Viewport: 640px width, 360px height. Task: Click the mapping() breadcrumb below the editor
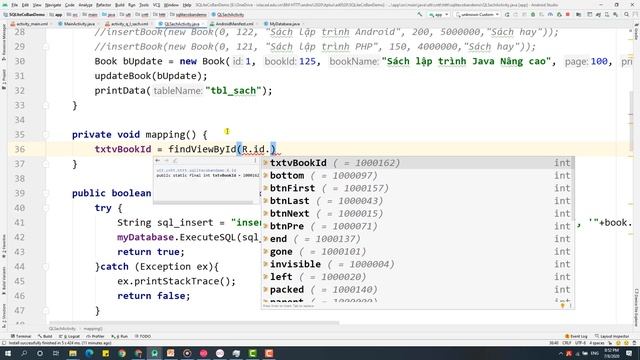point(93,329)
